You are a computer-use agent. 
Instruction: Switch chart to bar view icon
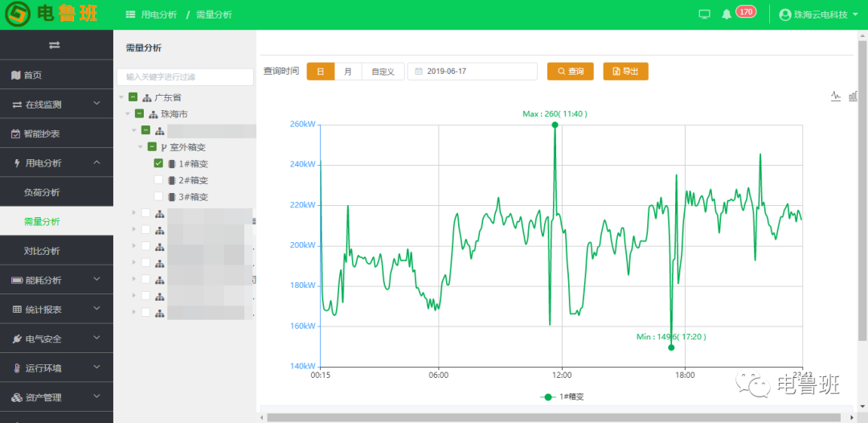pyautogui.click(x=854, y=96)
